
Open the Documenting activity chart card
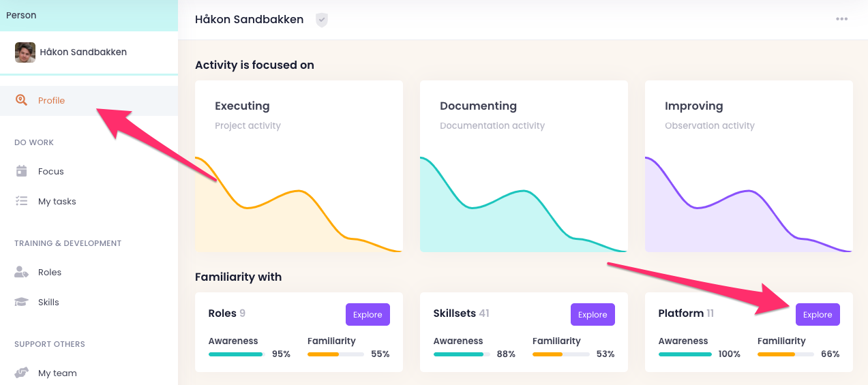tap(523, 166)
